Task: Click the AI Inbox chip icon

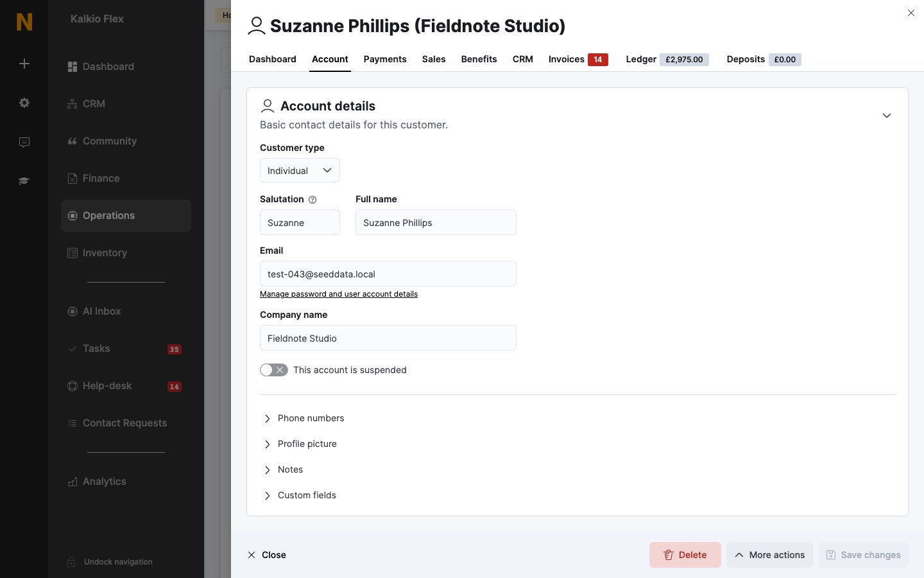Action: pyautogui.click(x=73, y=311)
